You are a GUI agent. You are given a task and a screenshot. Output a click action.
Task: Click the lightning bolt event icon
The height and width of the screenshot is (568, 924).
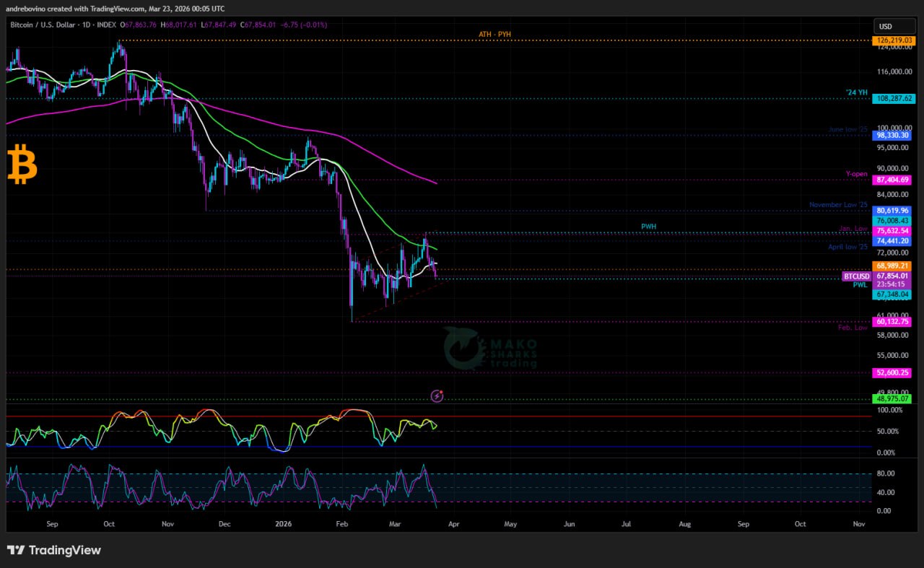(437, 396)
